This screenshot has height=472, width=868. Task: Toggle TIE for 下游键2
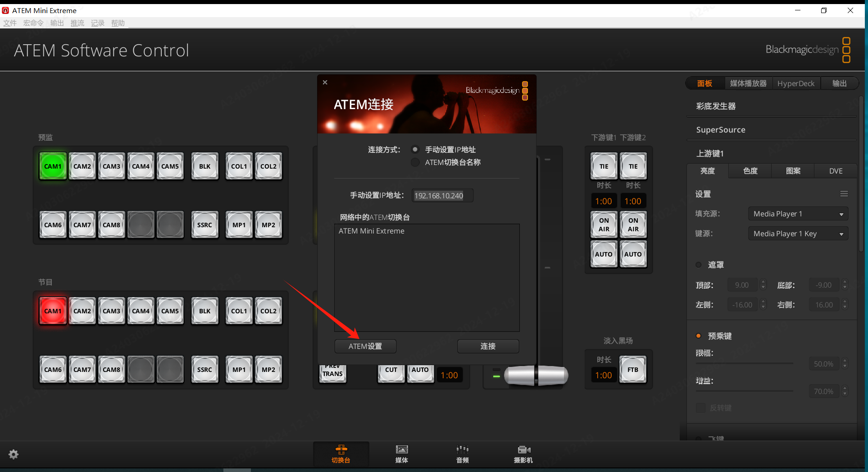tap(633, 166)
